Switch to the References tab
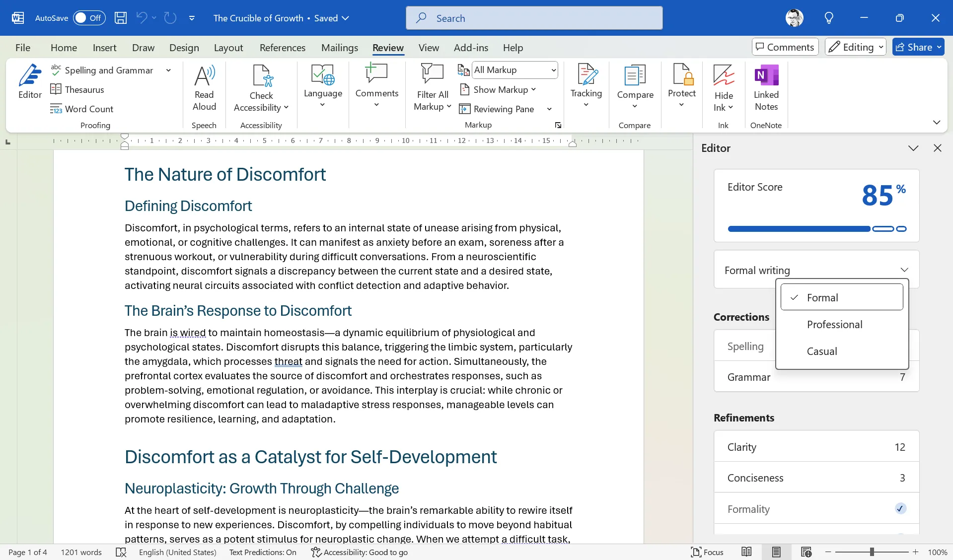The image size is (953, 560). coord(282,47)
